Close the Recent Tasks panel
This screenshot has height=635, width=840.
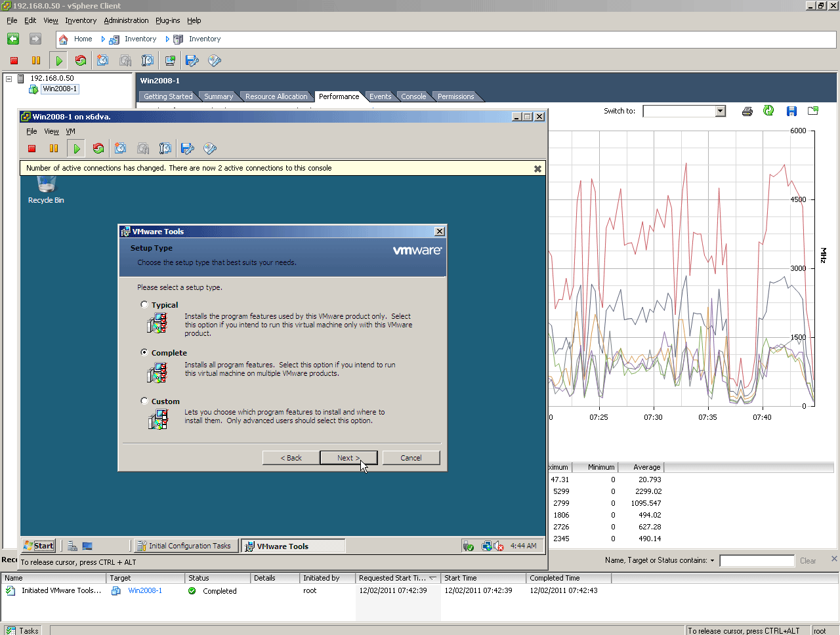click(834, 559)
